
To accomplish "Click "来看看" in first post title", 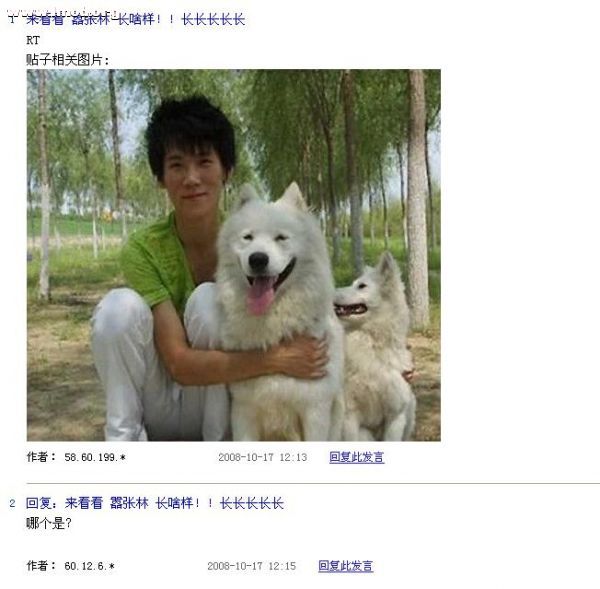I will pos(45,19).
